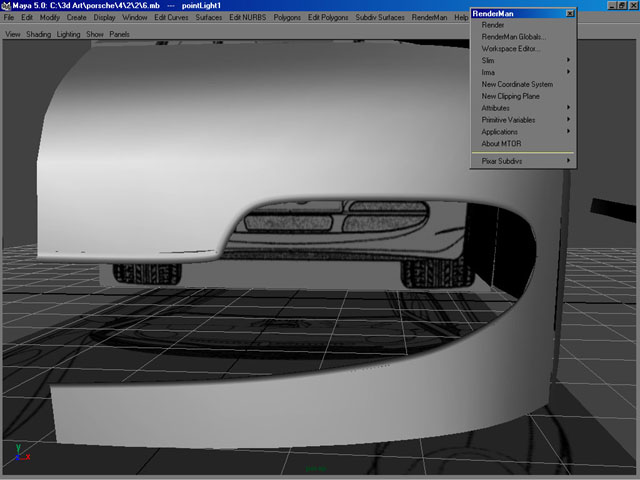This screenshot has width=640, height=480.
Task: Open the Display menu
Action: [104, 18]
